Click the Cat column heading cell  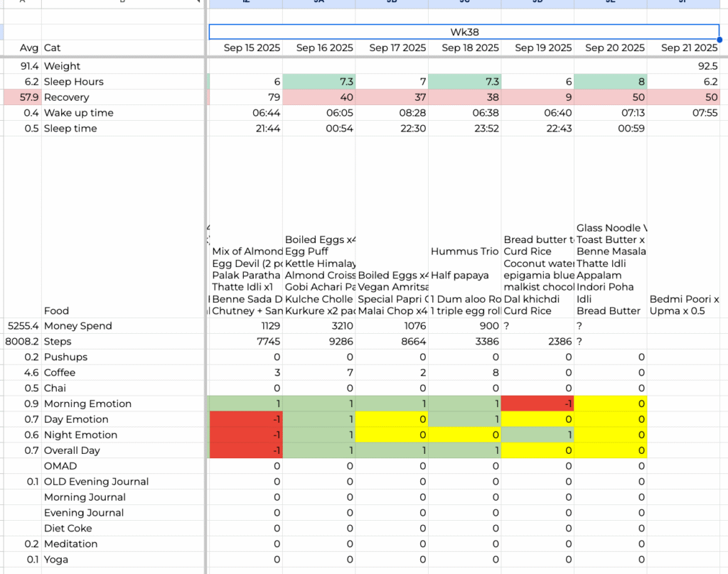(122, 48)
